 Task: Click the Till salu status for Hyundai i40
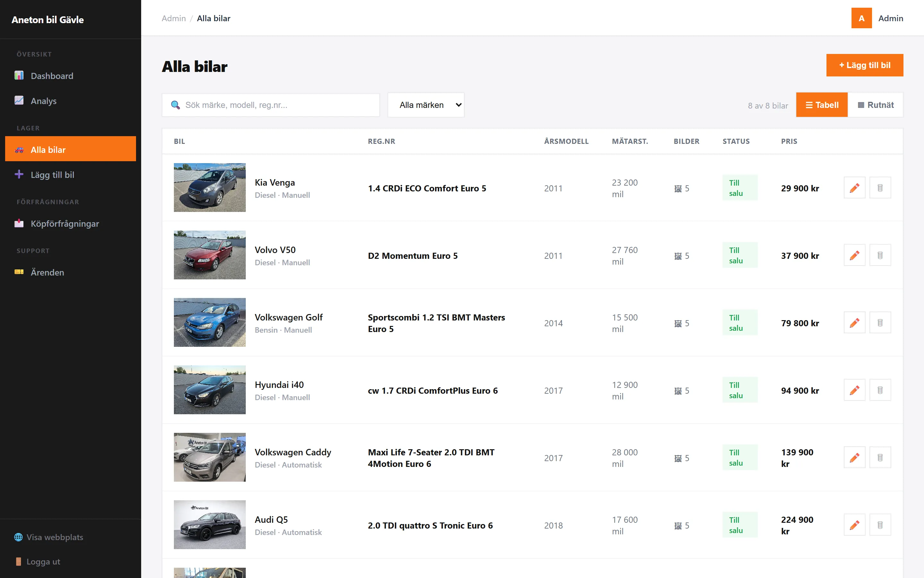click(x=740, y=390)
